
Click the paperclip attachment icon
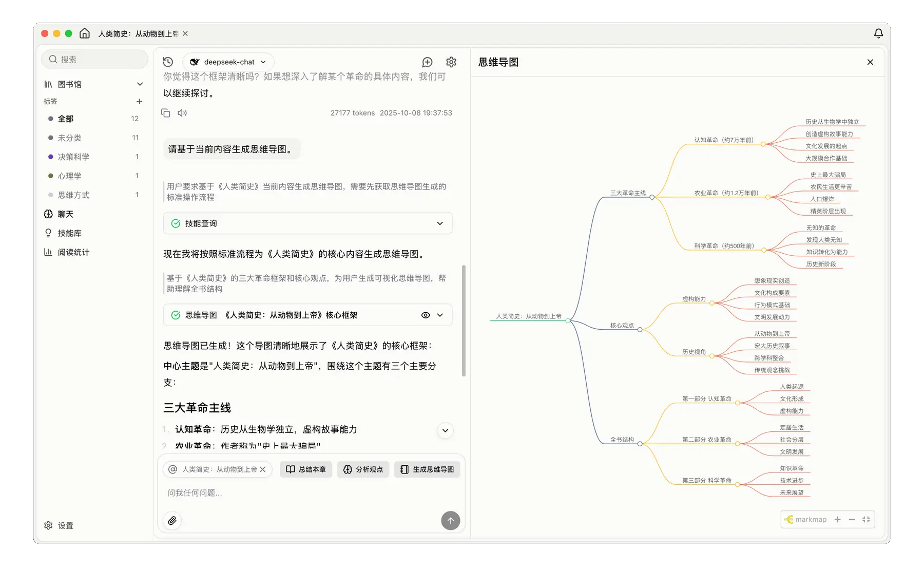point(172,521)
